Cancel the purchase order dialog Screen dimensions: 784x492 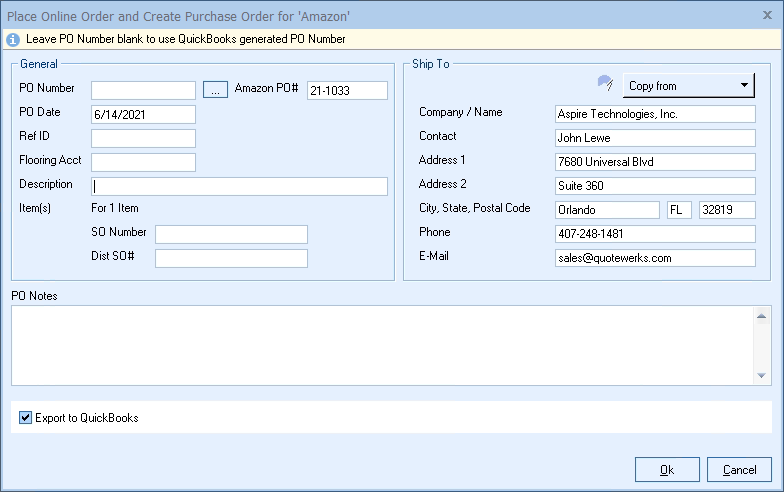coord(739,469)
